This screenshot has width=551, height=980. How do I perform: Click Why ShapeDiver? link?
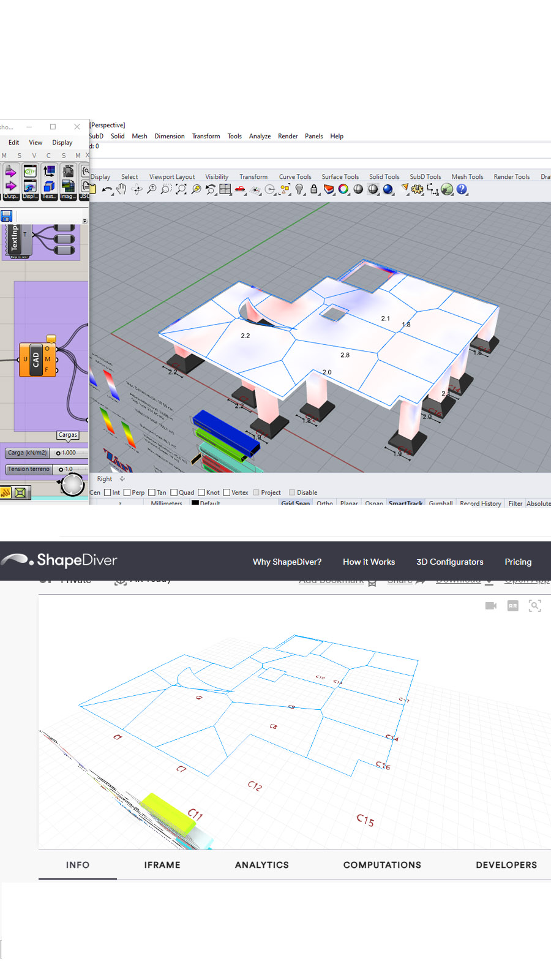point(287,562)
